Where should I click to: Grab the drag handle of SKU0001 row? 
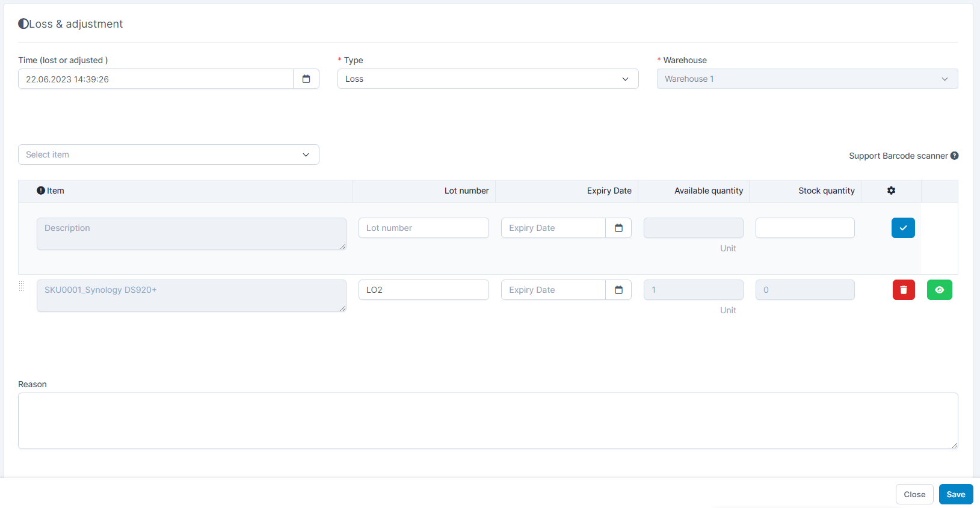[x=22, y=286]
